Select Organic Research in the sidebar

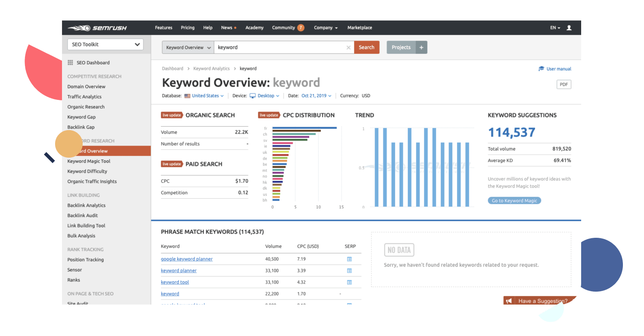point(86,107)
